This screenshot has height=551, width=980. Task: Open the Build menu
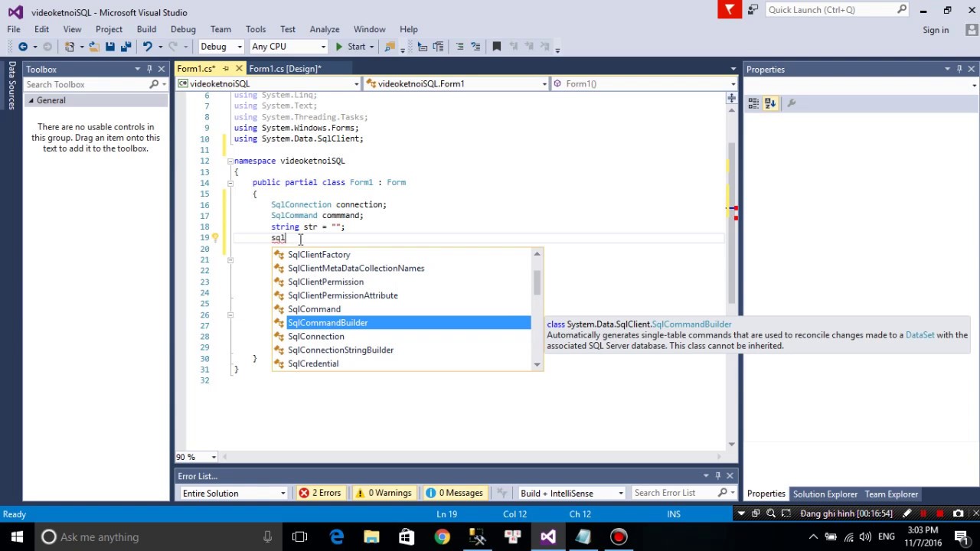pyautogui.click(x=146, y=29)
